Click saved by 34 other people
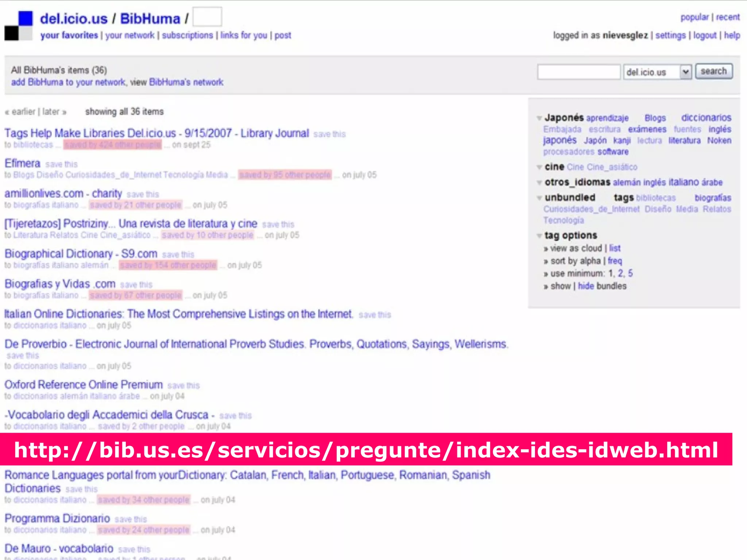The width and height of the screenshot is (747, 560). (144, 500)
